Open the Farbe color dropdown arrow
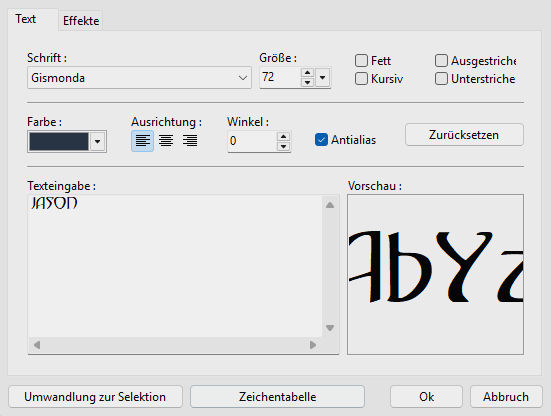 98,142
